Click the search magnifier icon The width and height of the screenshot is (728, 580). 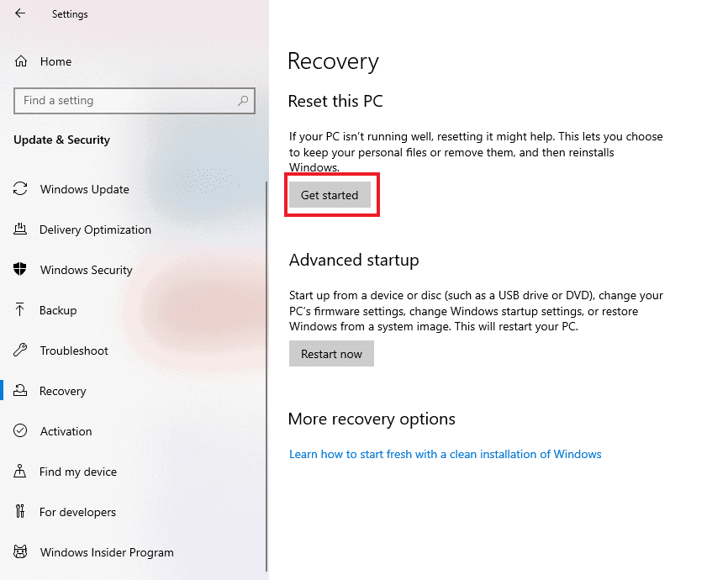[x=243, y=101]
